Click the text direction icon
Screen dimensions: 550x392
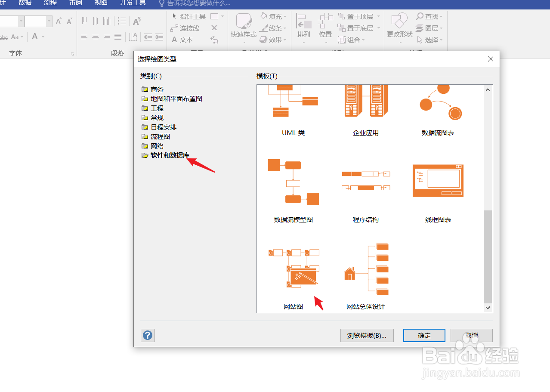tap(134, 37)
